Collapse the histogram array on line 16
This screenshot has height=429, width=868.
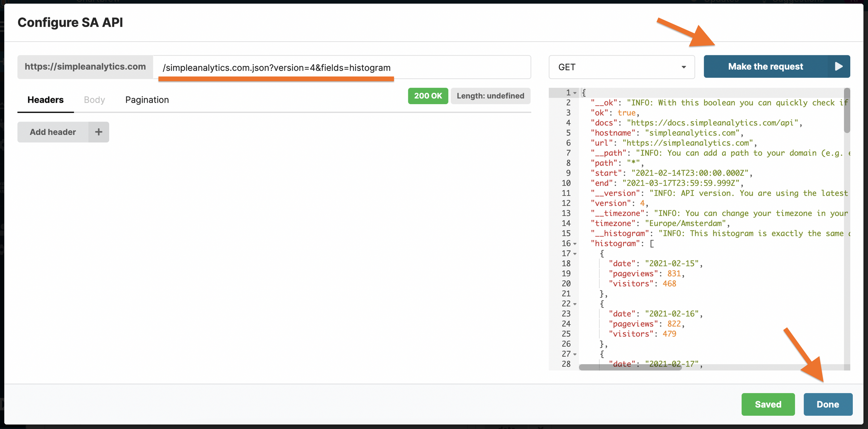click(x=575, y=243)
